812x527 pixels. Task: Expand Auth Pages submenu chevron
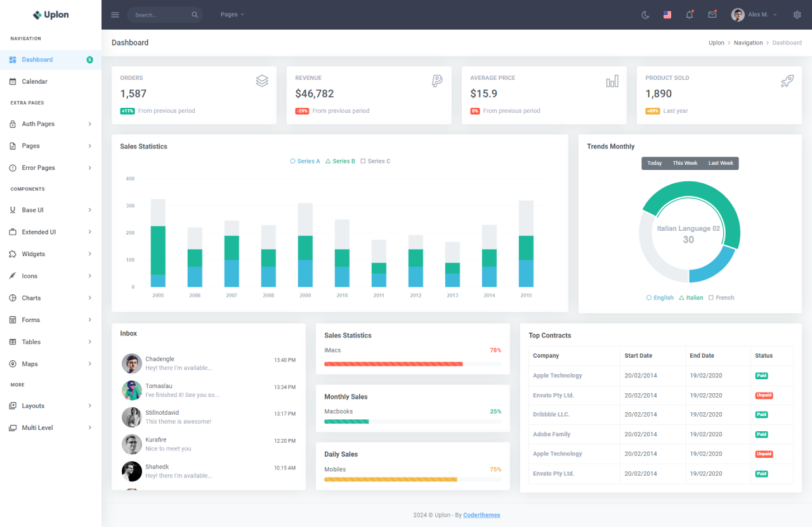point(90,124)
